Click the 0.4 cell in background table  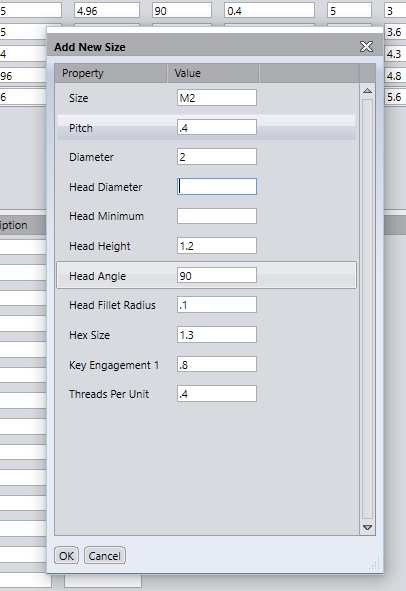click(x=269, y=11)
